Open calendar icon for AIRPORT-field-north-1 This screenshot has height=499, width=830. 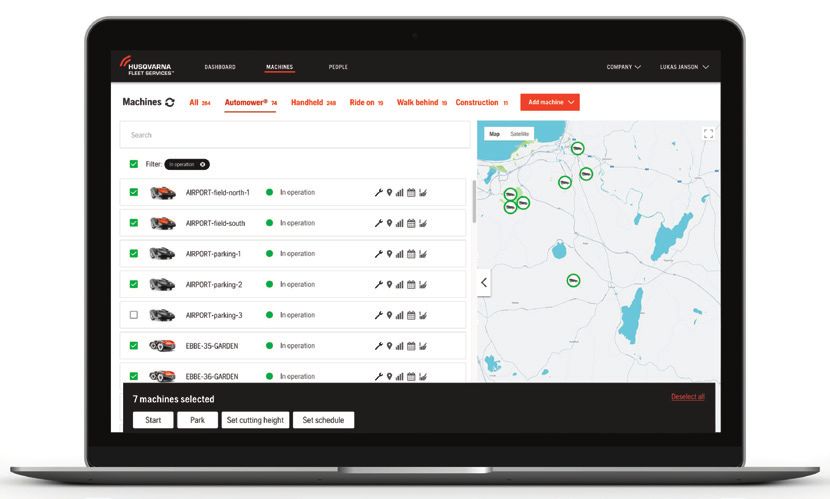pos(411,193)
